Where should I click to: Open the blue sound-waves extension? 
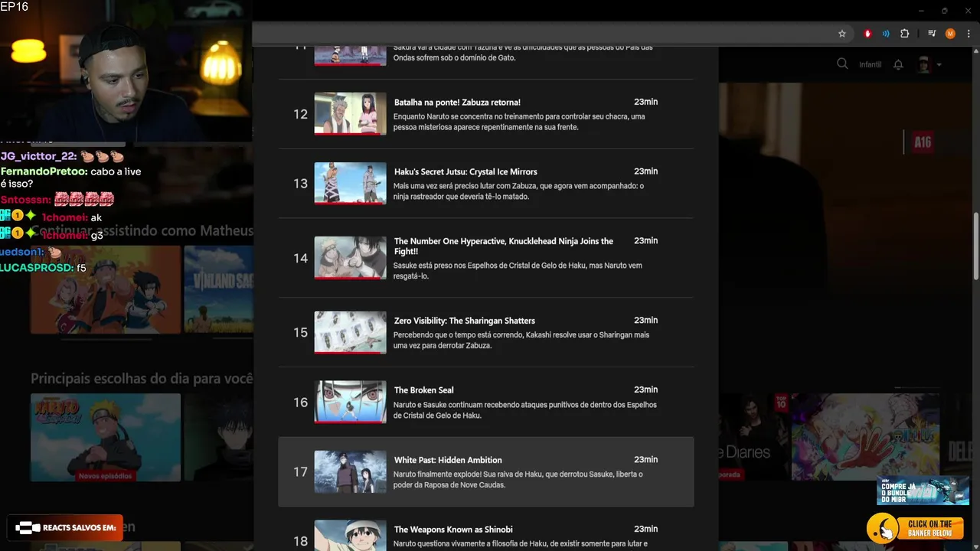click(x=886, y=34)
